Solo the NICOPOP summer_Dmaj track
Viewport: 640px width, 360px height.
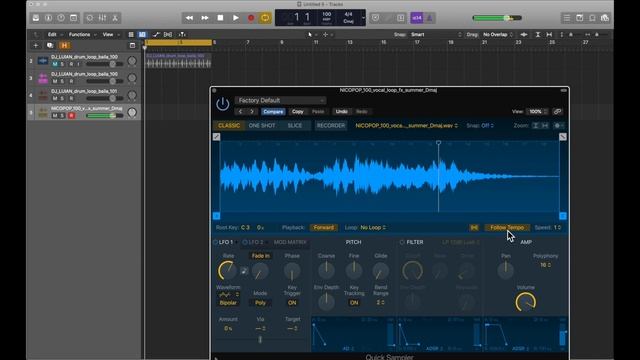(62, 116)
